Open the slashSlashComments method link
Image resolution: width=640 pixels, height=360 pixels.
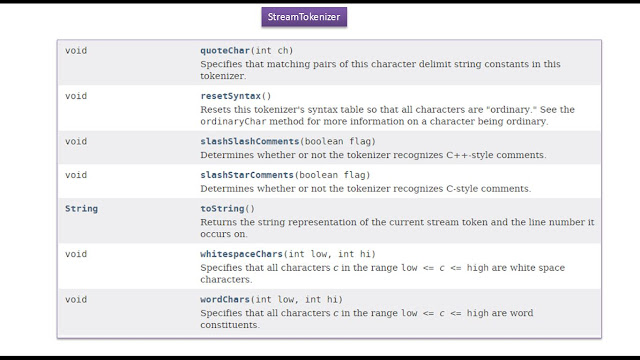pyautogui.click(x=250, y=141)
